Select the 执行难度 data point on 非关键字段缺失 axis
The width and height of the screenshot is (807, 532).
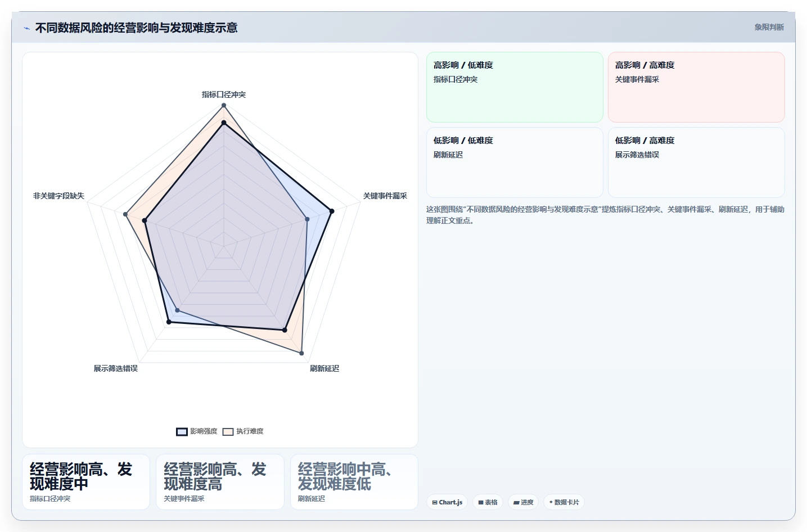[125, 214]
